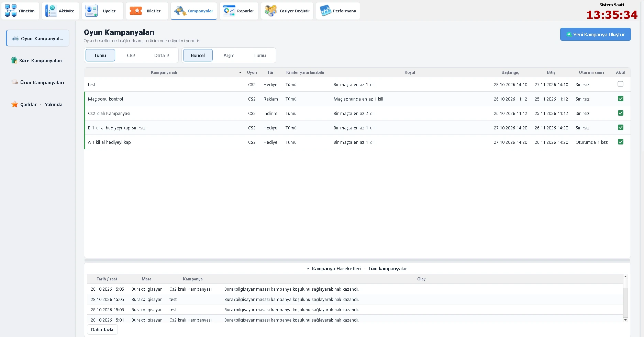Click the activity log scrollbar down arrow

click(x=625, y=320)
